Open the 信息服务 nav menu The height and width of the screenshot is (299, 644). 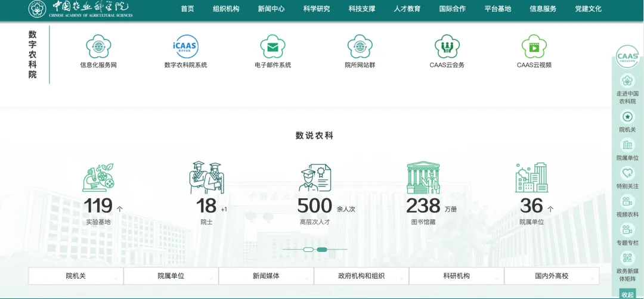[x=543, y=9]
